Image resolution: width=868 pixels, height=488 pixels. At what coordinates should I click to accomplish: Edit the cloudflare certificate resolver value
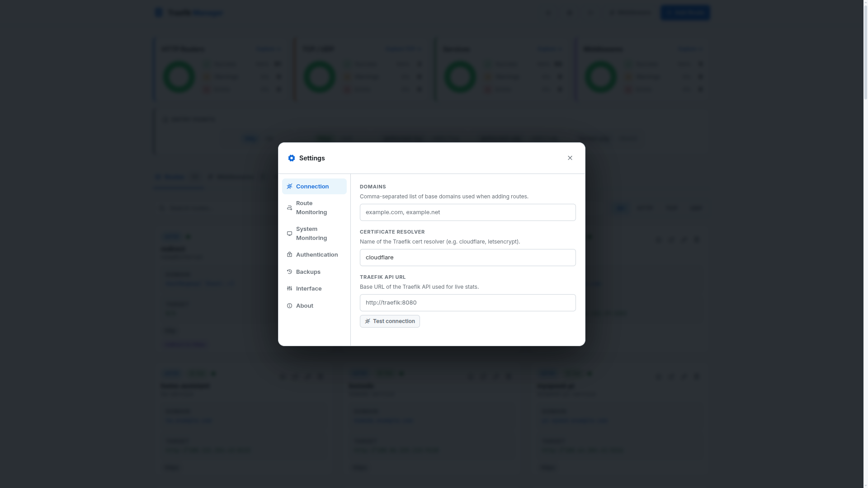point(467,257)
